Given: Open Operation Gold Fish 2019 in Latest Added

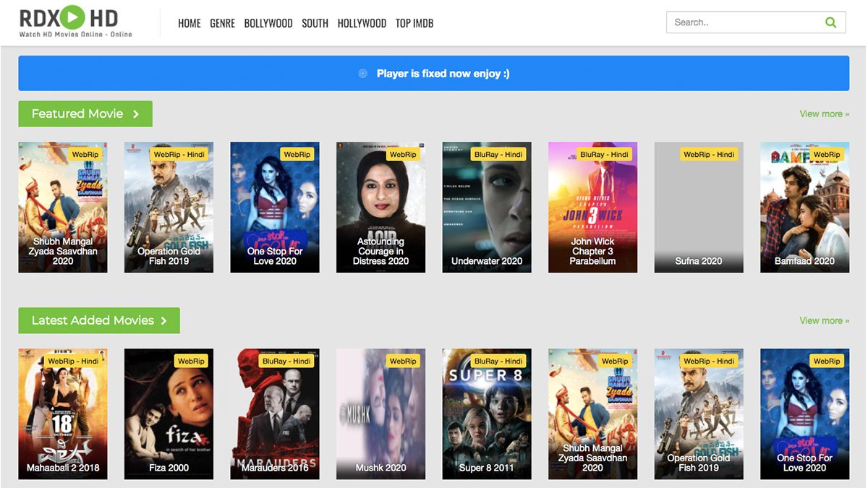Looking at the screenshot, I should [x=699, y=414].
